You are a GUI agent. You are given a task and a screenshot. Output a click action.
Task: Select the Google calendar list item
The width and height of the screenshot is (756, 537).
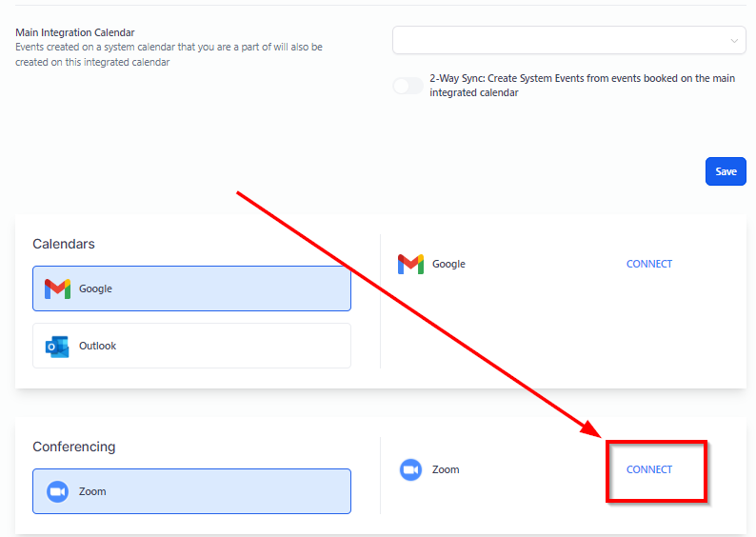coord(191,288)
